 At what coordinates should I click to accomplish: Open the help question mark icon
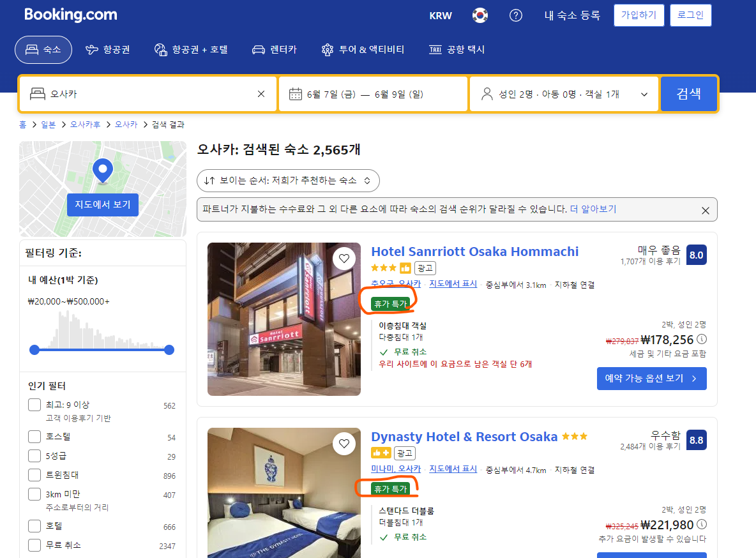(x=516, y=15)
